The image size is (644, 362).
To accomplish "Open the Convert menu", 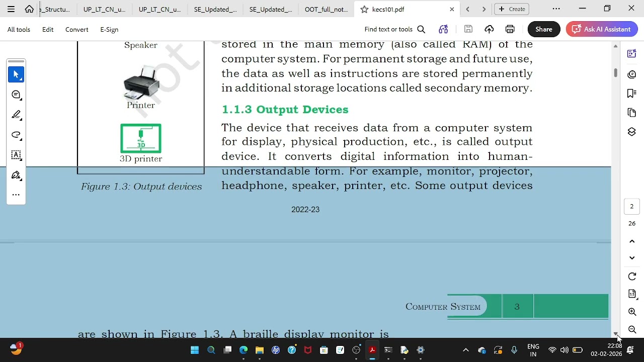I will point(76,29).
